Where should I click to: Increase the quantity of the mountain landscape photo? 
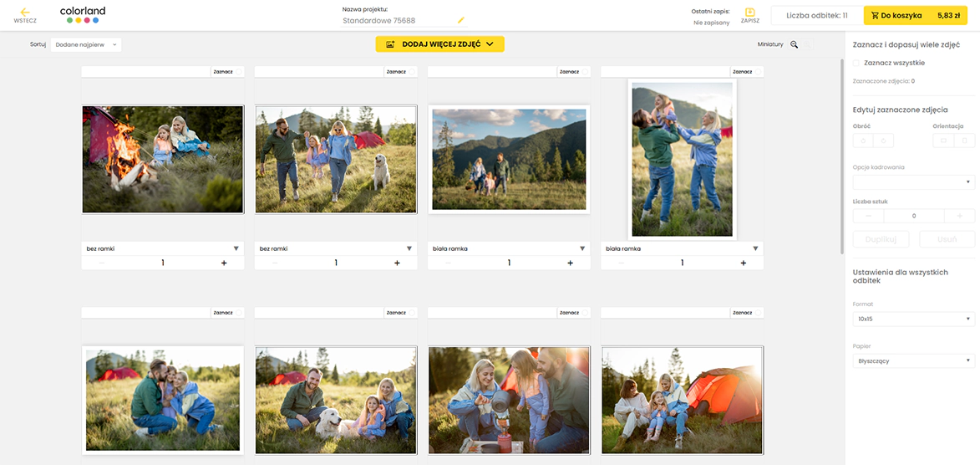tap(570, 263)
